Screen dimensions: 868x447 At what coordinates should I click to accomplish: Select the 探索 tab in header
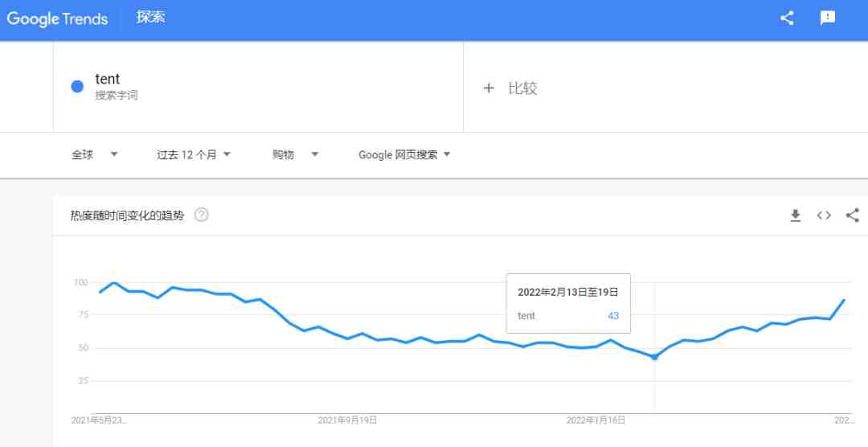(150, 17)
